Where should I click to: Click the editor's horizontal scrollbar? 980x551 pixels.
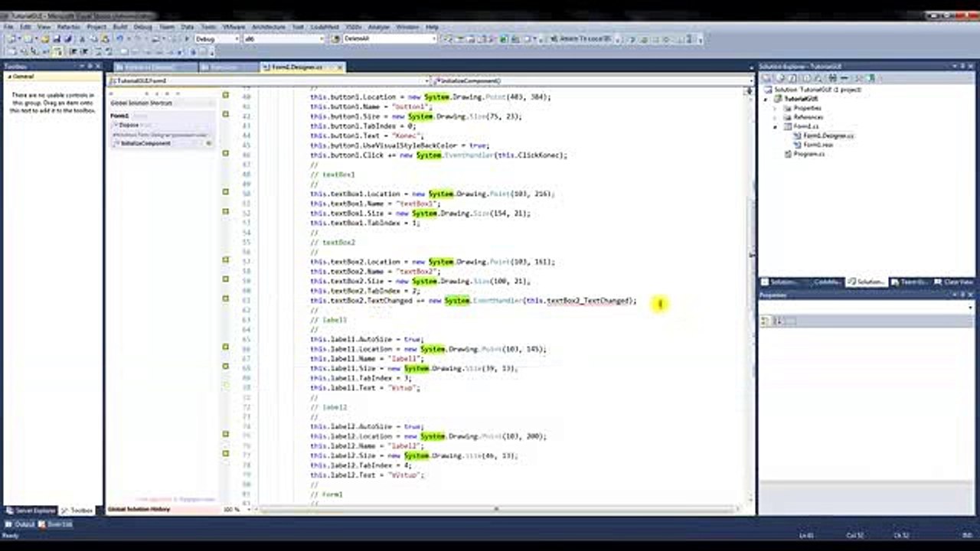coord(496,509)
